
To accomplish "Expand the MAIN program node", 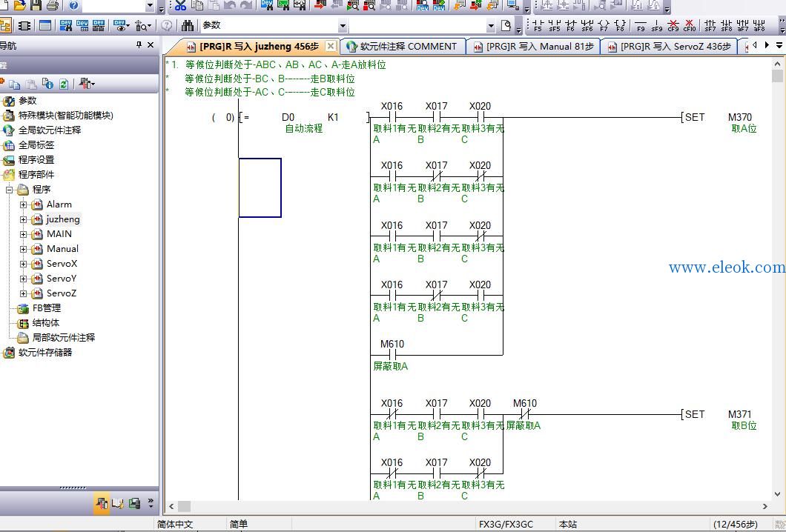I will click(x=24, y=234).
